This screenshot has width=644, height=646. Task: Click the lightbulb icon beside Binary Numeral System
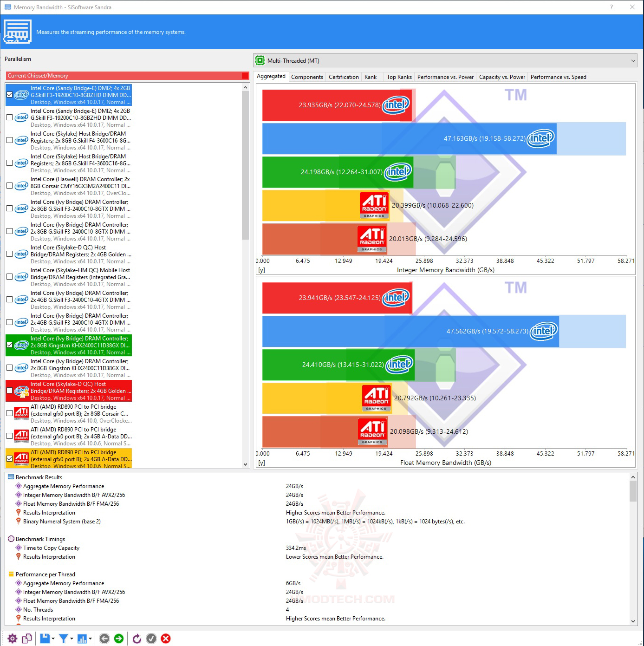(x=19, y=521)
